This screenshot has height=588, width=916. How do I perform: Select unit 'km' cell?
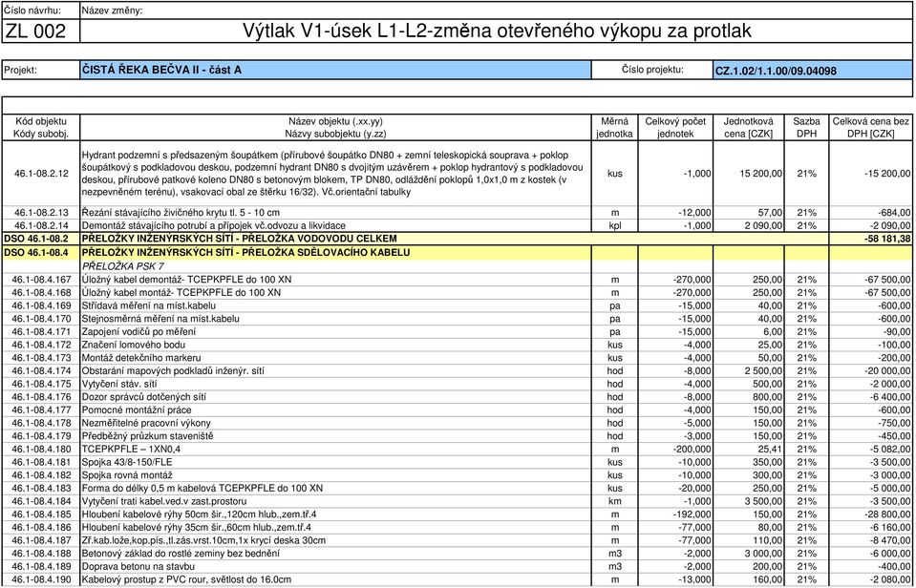[614, 501]
